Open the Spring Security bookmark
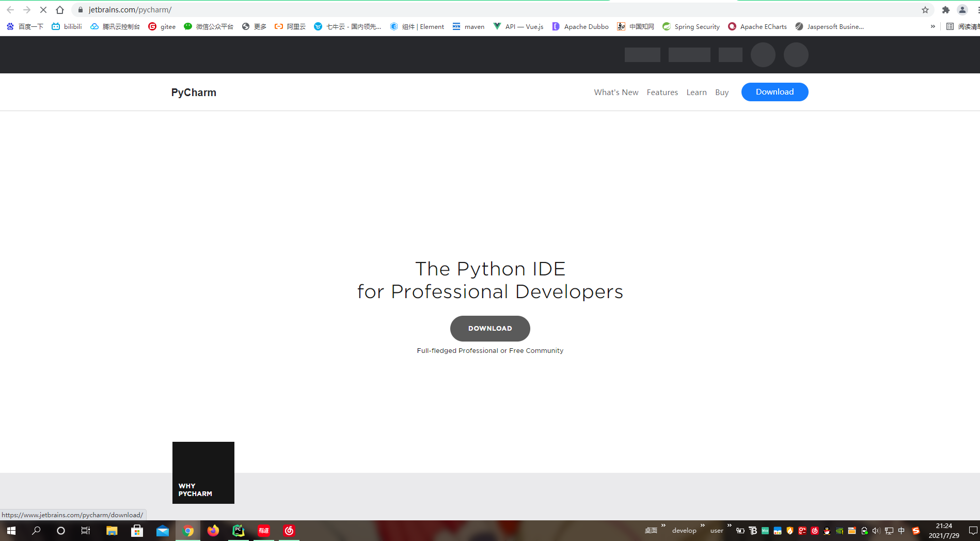The image size is (980, 541). [691, 26]
